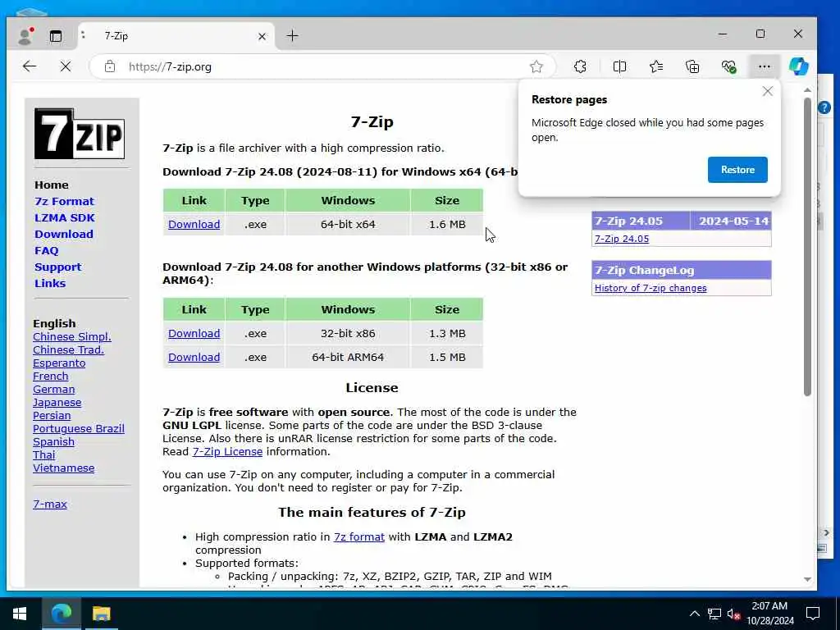
Task: Click the address bar URL field
Action: tap(322, 66)
